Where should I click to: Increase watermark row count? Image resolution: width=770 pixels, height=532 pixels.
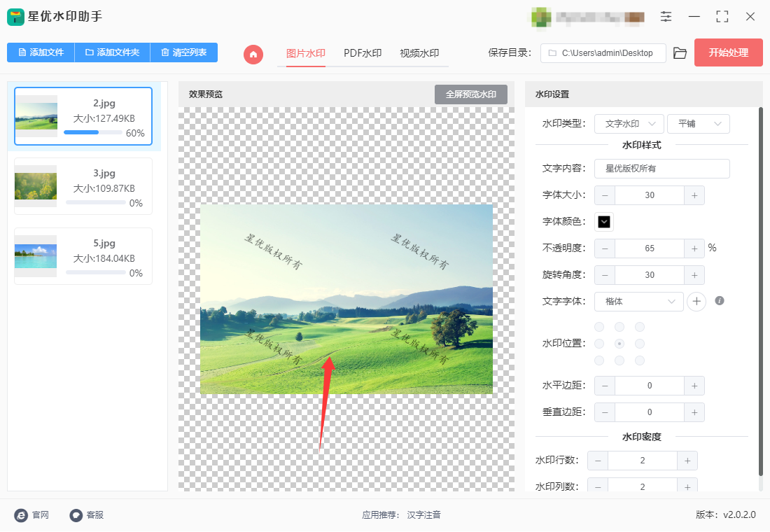point(687,461)
